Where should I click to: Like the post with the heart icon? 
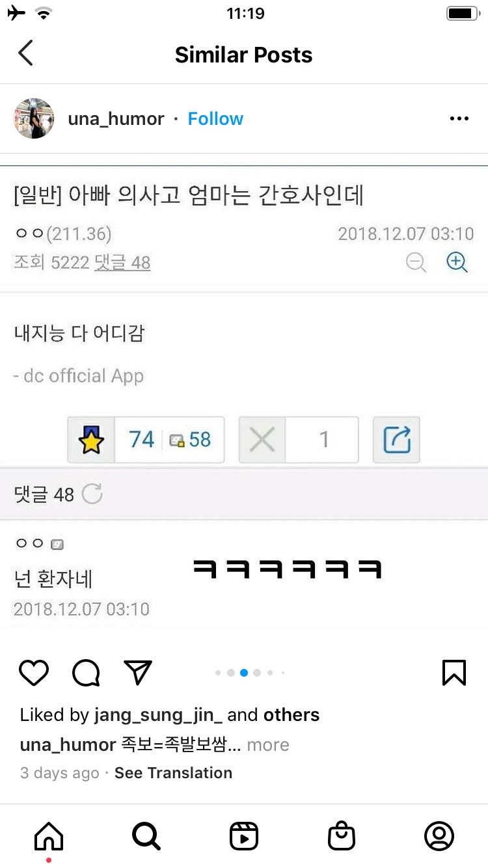[34, 673]
